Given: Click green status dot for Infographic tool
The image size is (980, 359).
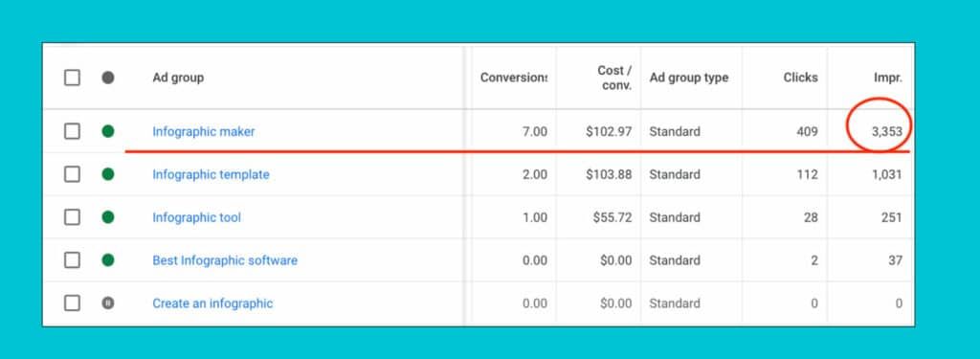Looking at the screenshot, I should pos(108,217).
